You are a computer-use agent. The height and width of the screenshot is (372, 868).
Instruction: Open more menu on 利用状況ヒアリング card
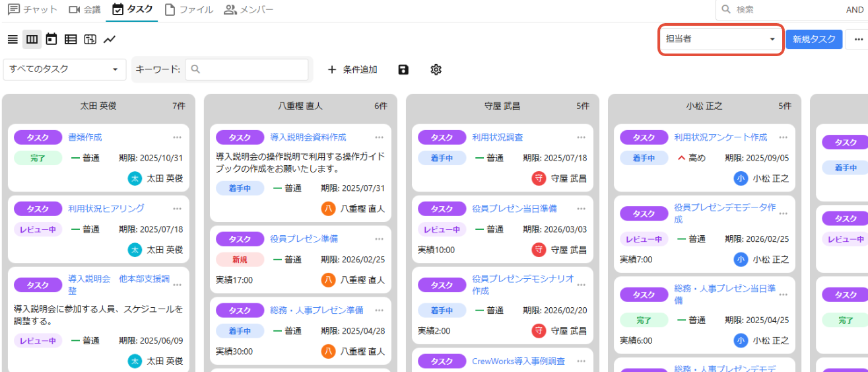point(177,209)
